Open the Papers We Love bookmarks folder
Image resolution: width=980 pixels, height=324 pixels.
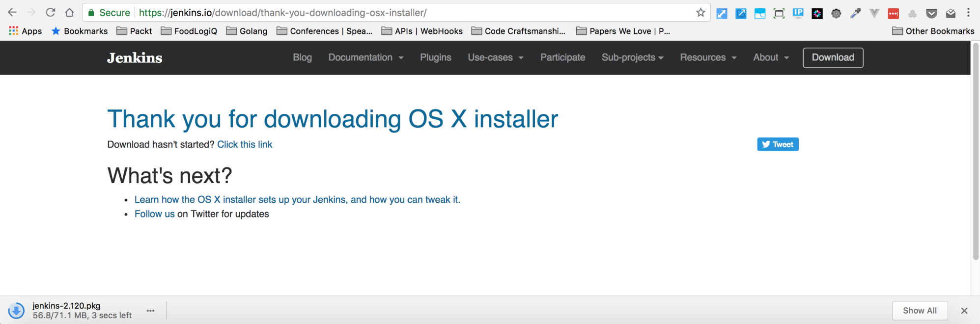623,31
